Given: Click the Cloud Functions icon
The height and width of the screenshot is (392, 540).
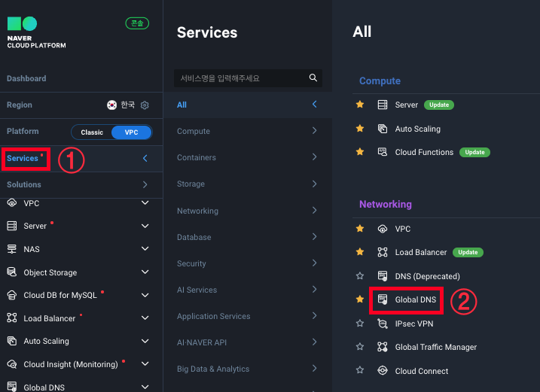Looking at the screenshot, I should tap(383, 152).
